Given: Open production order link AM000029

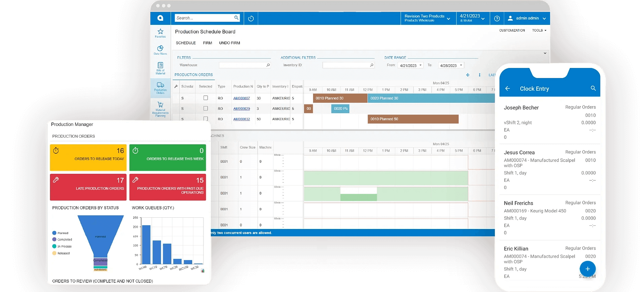Looking at the screenshot, I should (241, 108).
